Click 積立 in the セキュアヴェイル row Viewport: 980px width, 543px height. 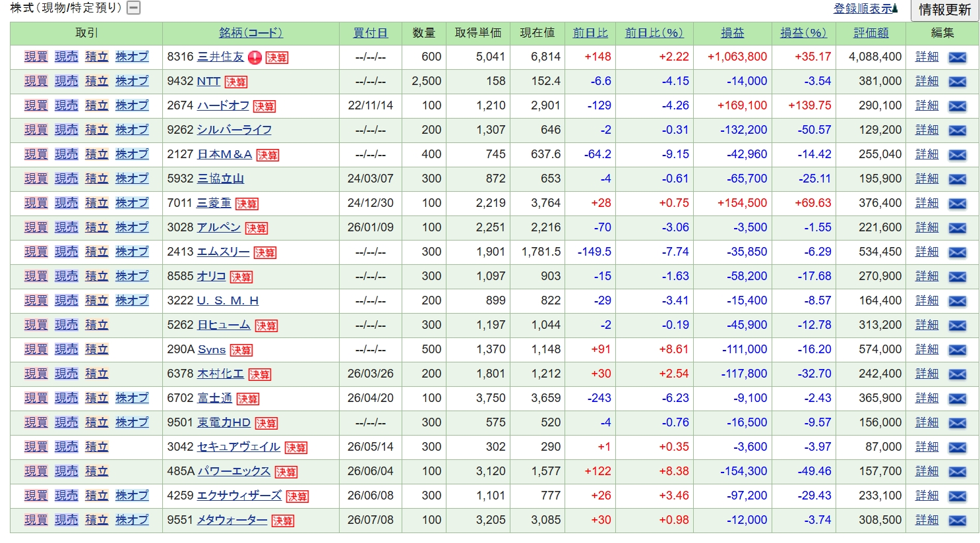point(96,447)
